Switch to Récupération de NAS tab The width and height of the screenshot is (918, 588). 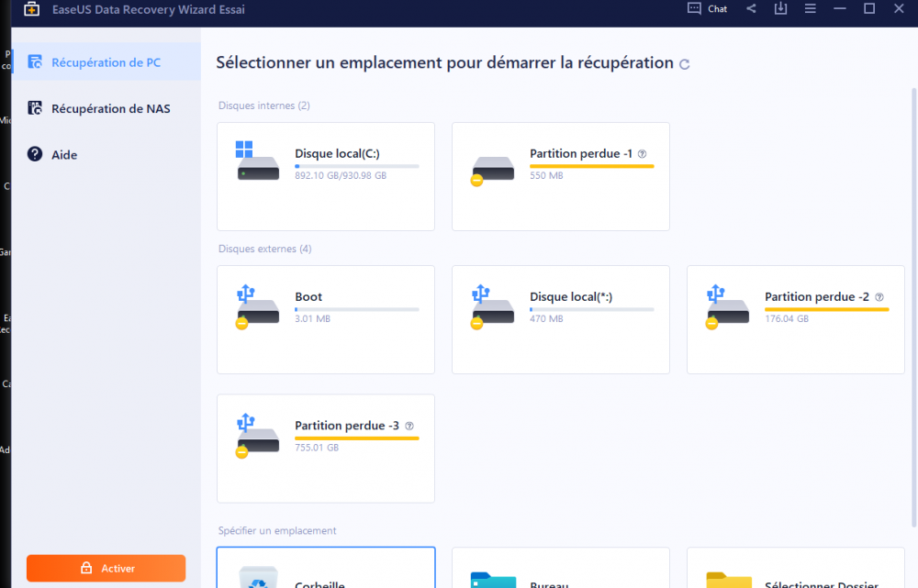pos(110,108)
